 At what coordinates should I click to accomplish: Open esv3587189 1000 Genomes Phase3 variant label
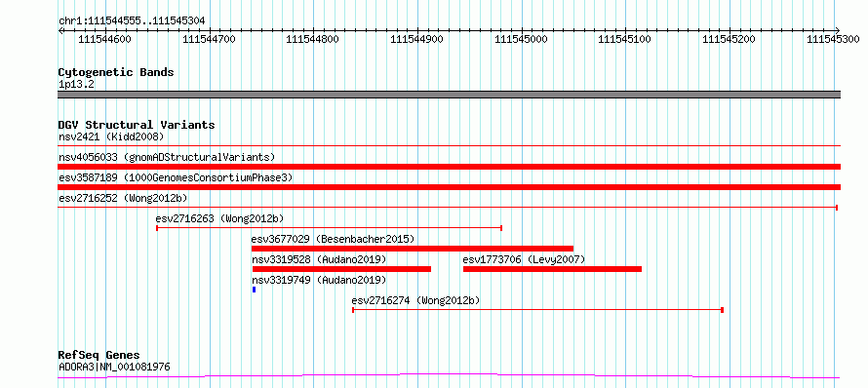tap(176, 177)
